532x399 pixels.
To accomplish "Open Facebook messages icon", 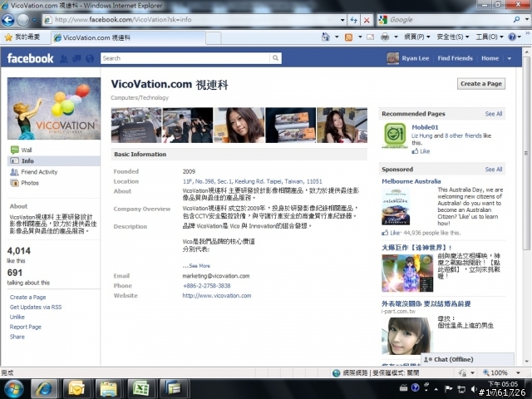I will pos(76,59).
